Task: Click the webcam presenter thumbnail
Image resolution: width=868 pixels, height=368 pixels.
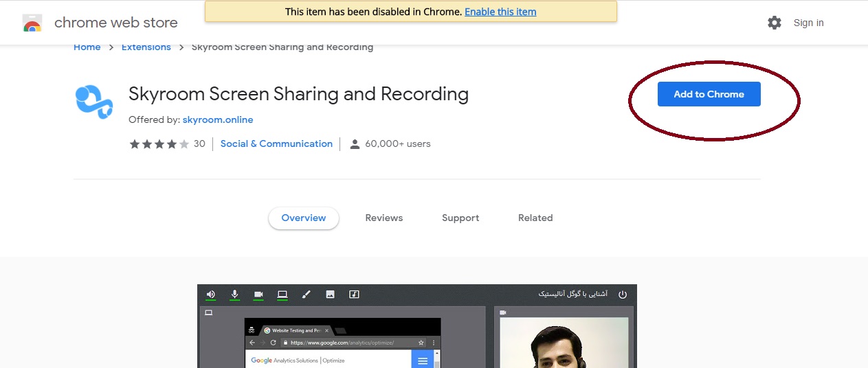Action: coord(564,343)
